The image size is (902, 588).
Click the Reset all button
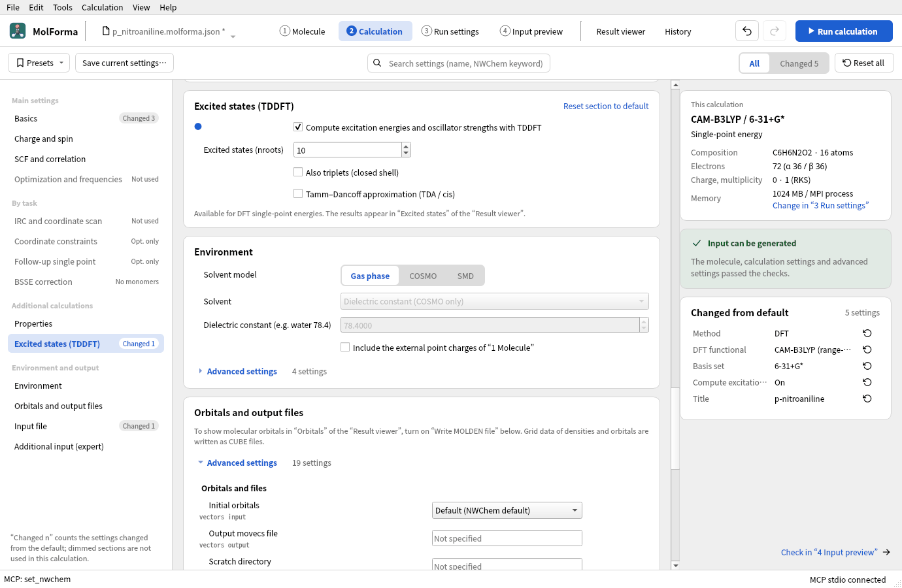coord(864,63)
